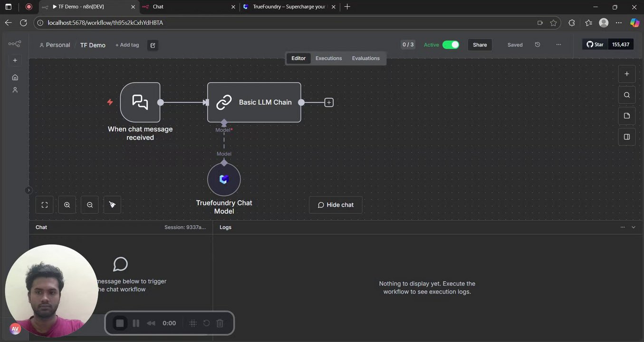Image resolution: width=644 pixels, height=342 pixels.
Task: Click the TF Demo workflow name
Action: pyautogui.click(x=93, y=45)
